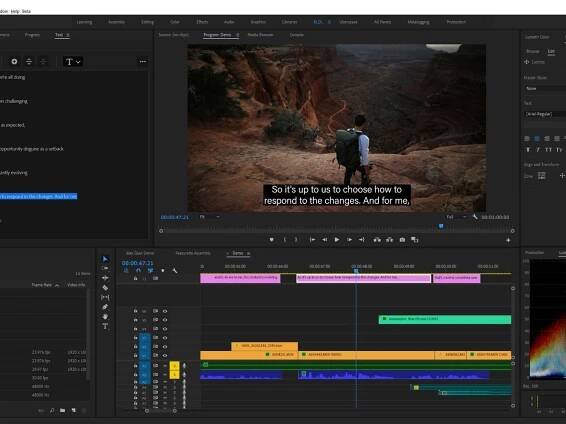Screen dimensions: 566x424
Task: Click caption text 'as expected'
Action: 13,125
